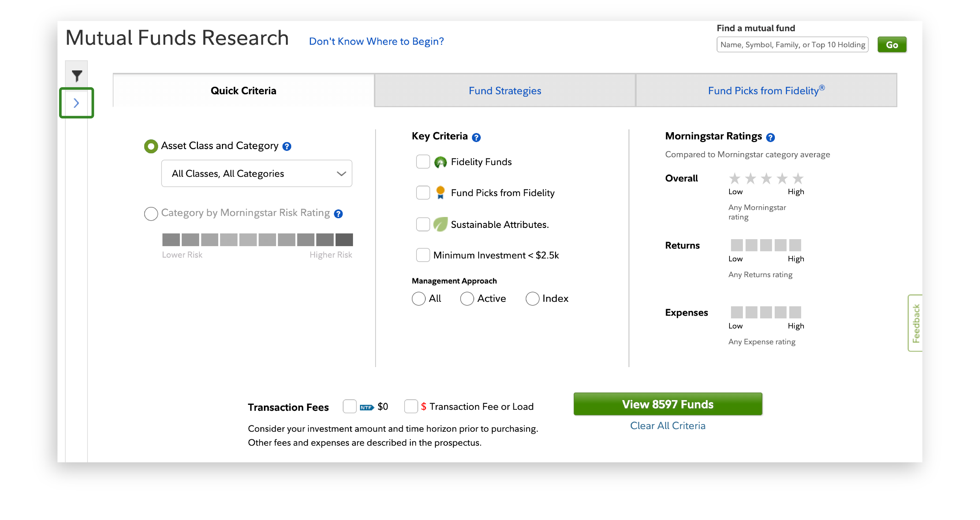Click the highest risk bar segment
Screen dimensions: 980x520
point(344,240)
